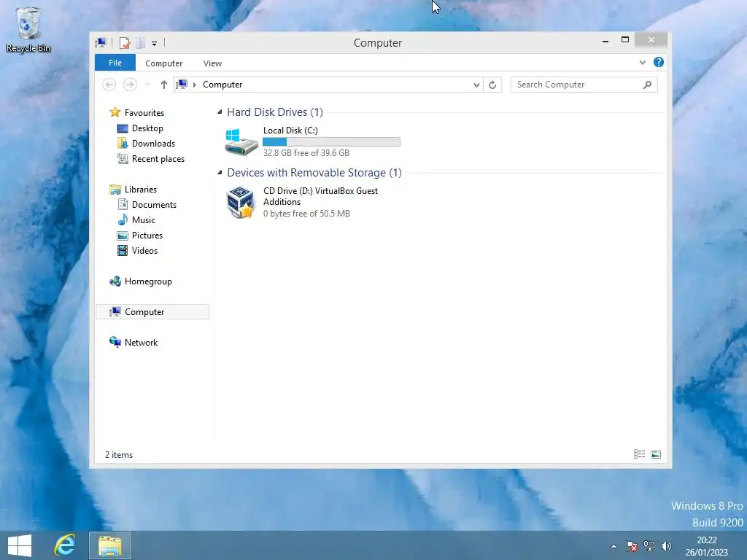Select the Local Disk (C:) drive icon
Screen dimensions: 747x560
(x=241, y=142)
